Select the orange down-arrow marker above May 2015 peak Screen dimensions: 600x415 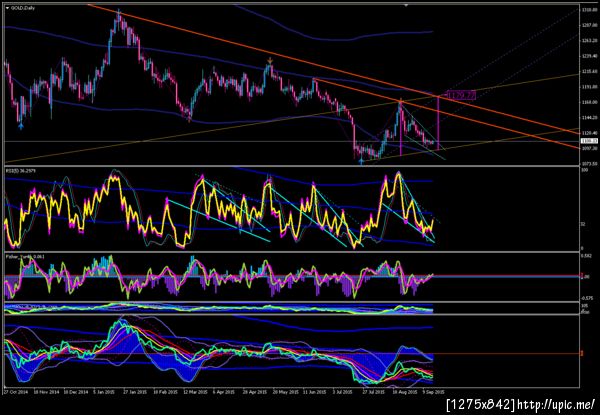coord(270,60)
